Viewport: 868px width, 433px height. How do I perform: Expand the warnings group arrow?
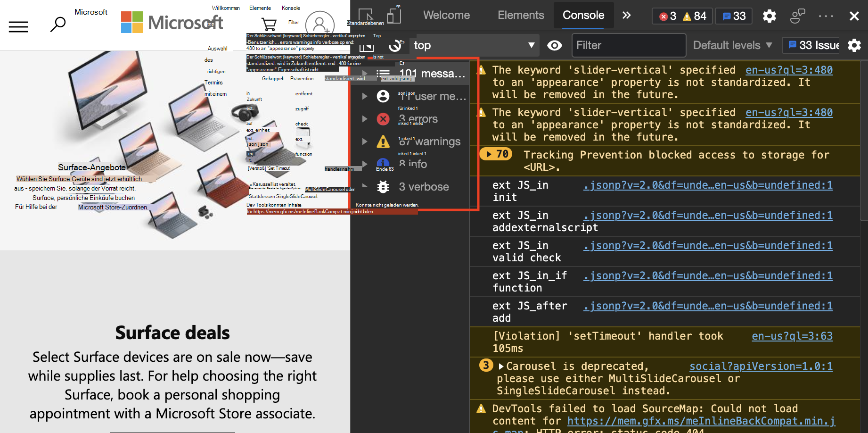(x=364, y=142)
